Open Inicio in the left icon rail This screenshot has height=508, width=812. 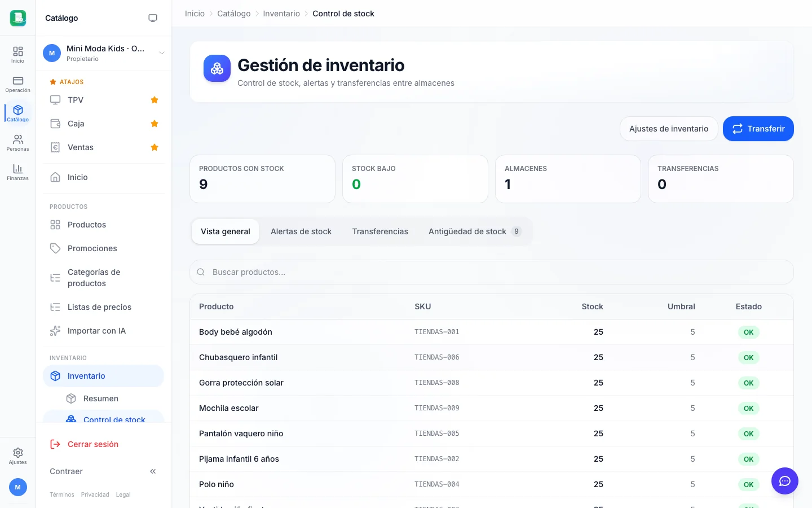point(17,55)
